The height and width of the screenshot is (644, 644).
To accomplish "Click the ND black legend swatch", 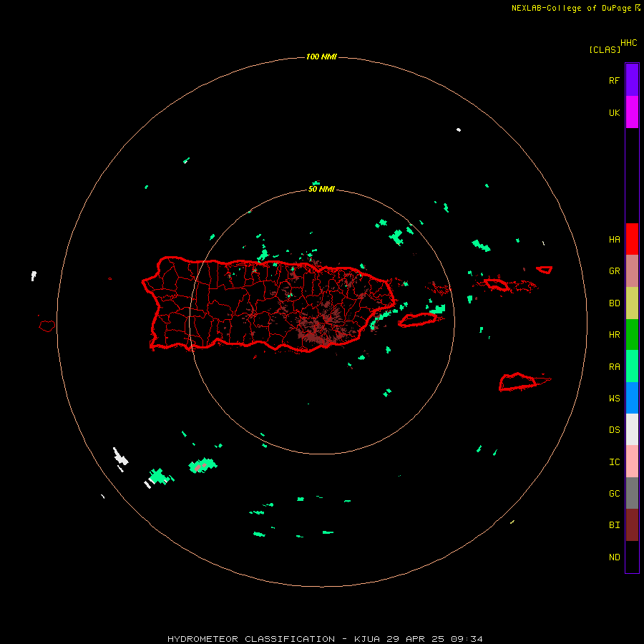I will coord(632,557).
